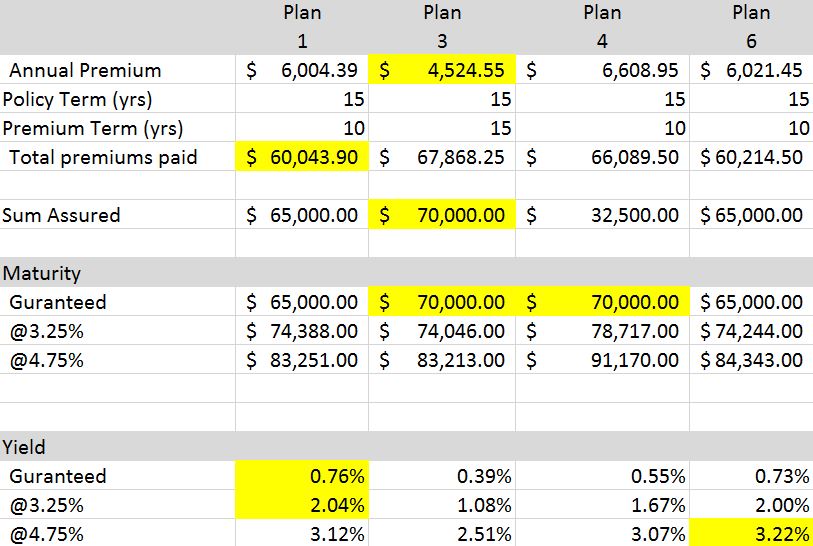This screenshot has height=546, width=813.
Task: Click the "Yield" section header
Action: tap(25, 447)
